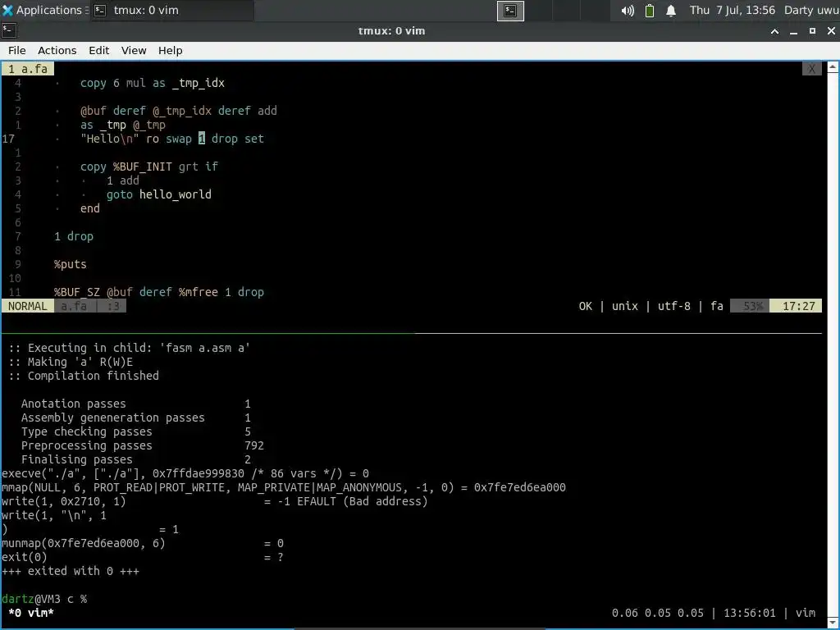Viewport: 840px width, 630px height.
Task: Open the Actions menu
Action: [57, 50]
